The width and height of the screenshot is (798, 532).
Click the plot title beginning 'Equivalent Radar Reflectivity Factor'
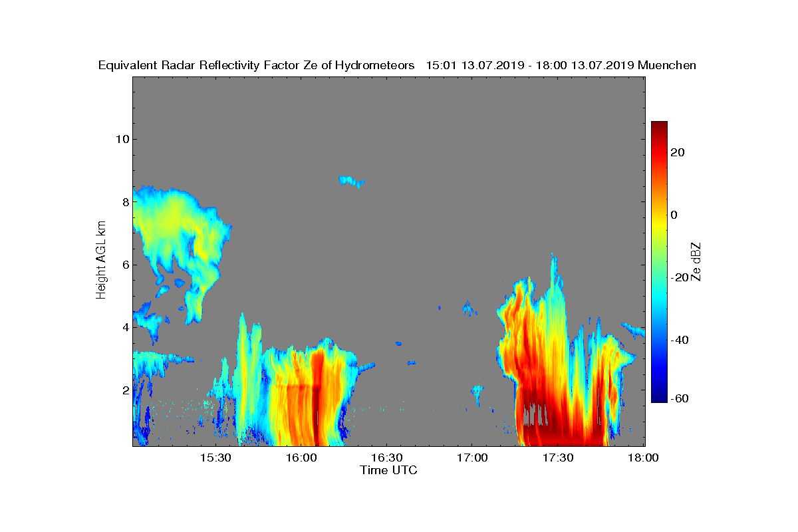coord(397,66)
